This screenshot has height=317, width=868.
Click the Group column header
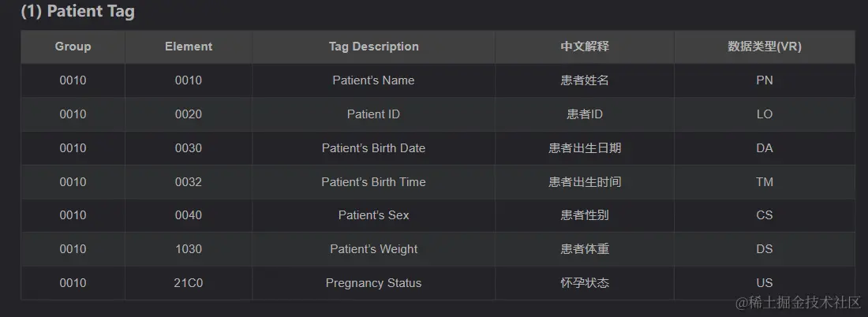point(73,47)
